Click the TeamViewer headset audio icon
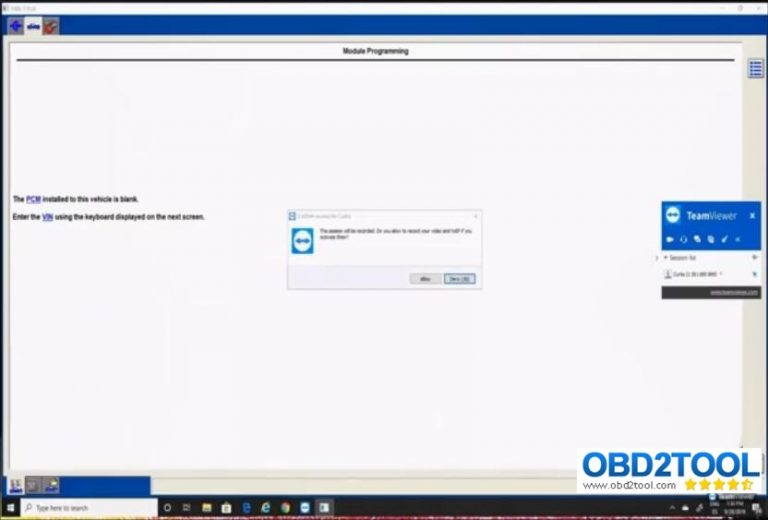Image resolution: width=768 pixels, height=520 pixels. (x=684, y=239)
